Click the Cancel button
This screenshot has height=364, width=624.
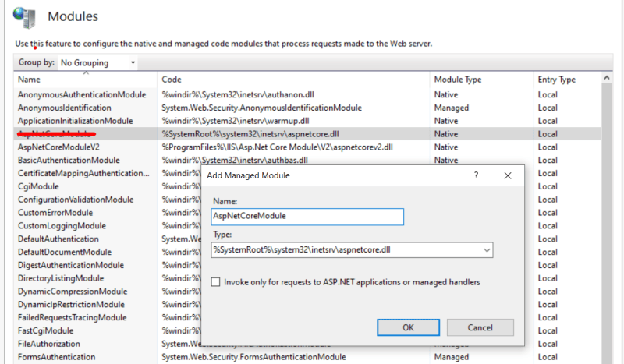pyautogui.click(x=480, y=327)
